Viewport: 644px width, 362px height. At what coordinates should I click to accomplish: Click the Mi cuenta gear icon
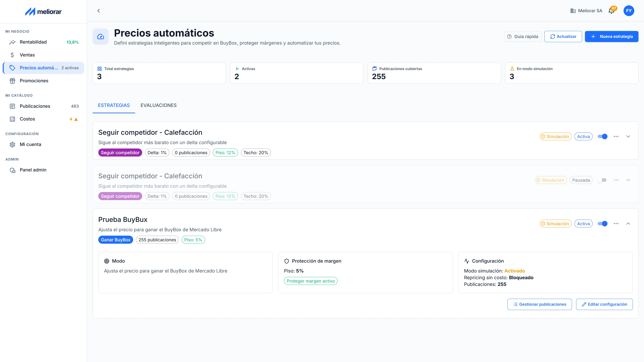coord(12,144)
